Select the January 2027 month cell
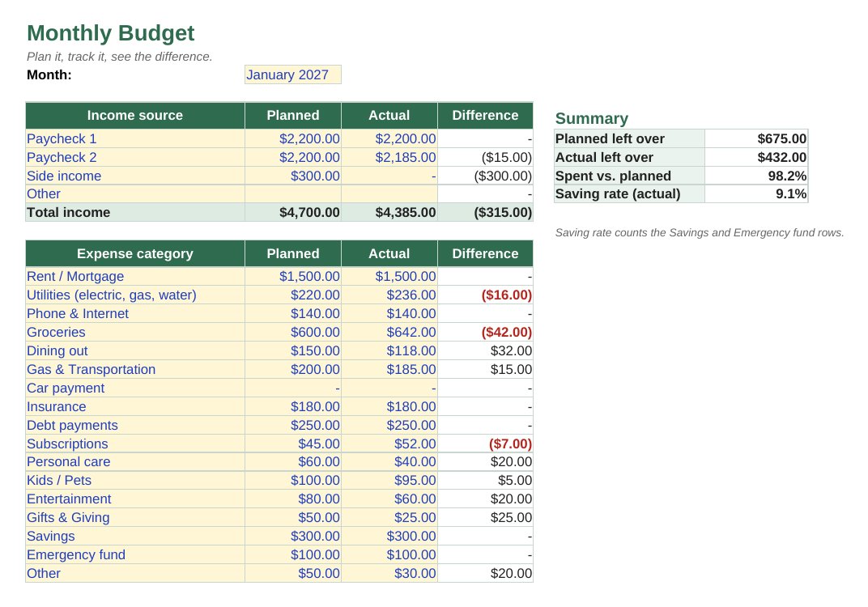Viewport: 868px width, 607px height. [293, 74]
